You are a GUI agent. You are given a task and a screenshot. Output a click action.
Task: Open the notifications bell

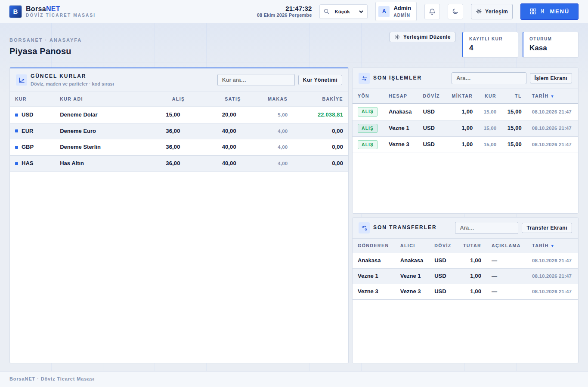coord(432,12)
